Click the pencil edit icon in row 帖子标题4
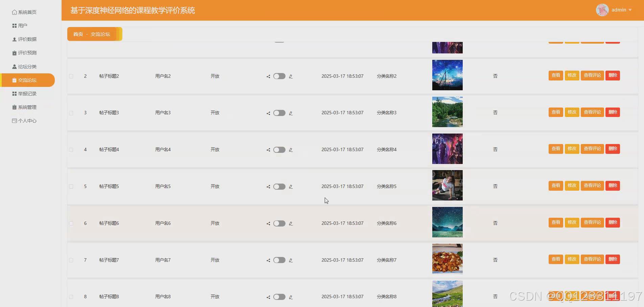Image resolution: width=644 pixels, height=307 pixels. tap(291, 150)
